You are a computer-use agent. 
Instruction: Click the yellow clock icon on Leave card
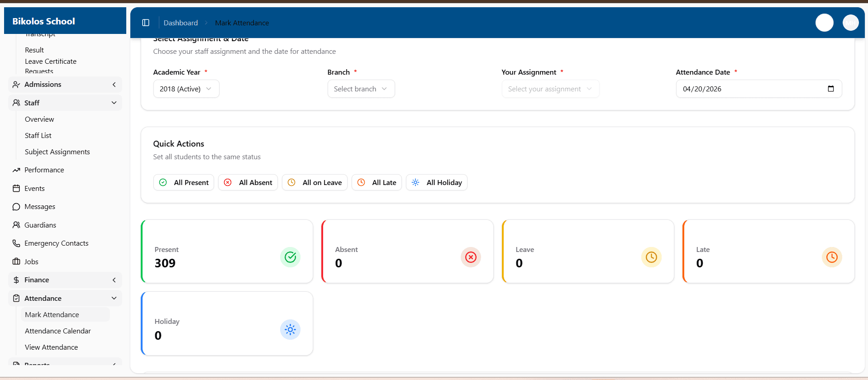[651, 257]
